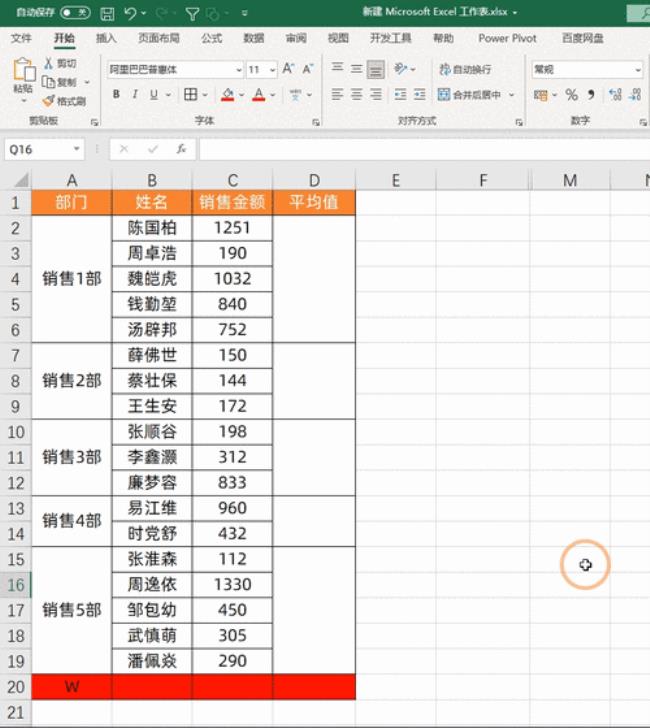Click the 剪切 cut scissors button

[x=60, y=63]
